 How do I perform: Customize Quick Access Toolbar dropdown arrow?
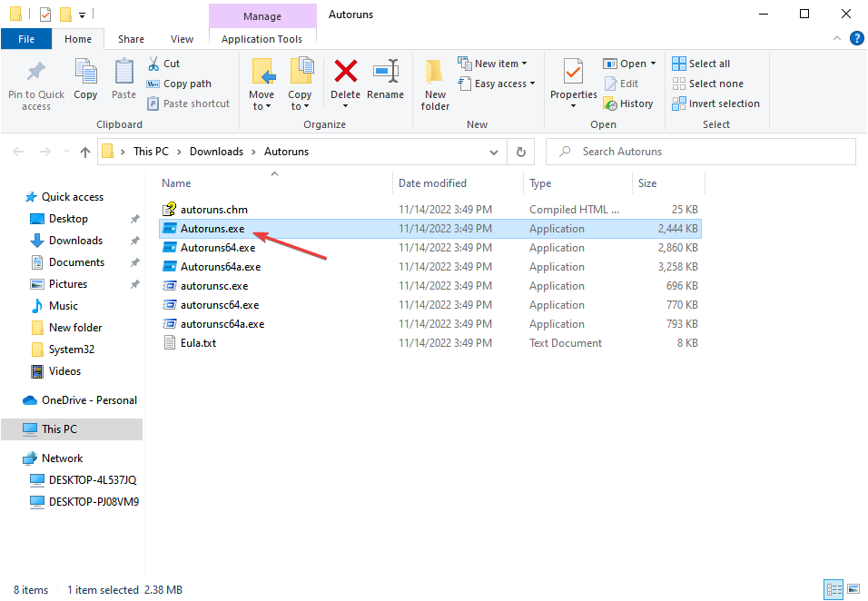(x=82, y=15)
